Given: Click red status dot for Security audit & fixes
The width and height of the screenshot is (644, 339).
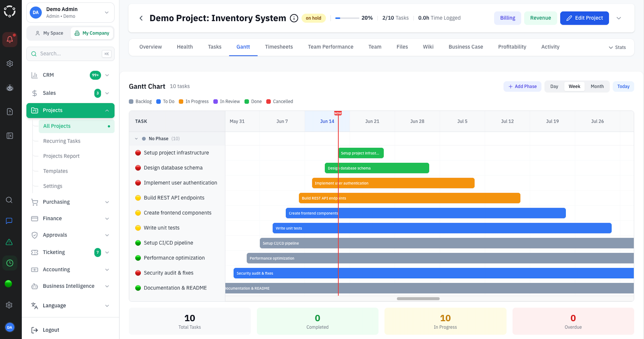Looking at the screenshot, I should coord(138,273).
